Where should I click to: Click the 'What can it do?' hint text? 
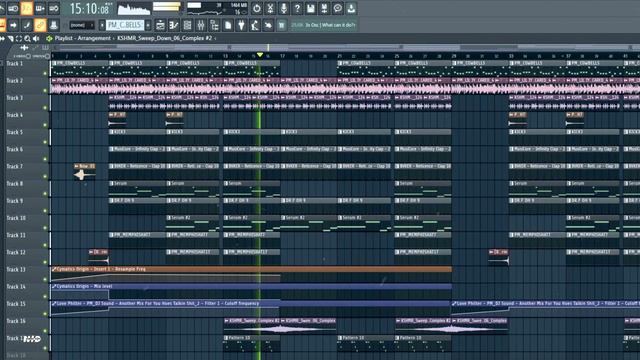tap(338, 25)
